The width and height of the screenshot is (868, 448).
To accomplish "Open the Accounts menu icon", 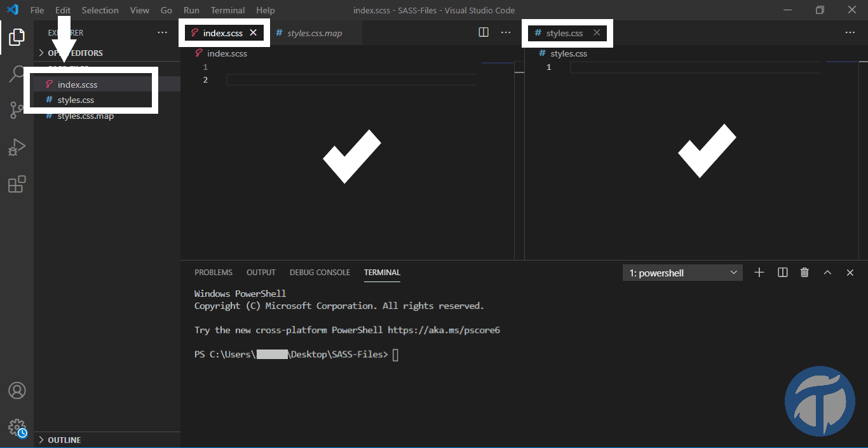I will pos(17,390).
